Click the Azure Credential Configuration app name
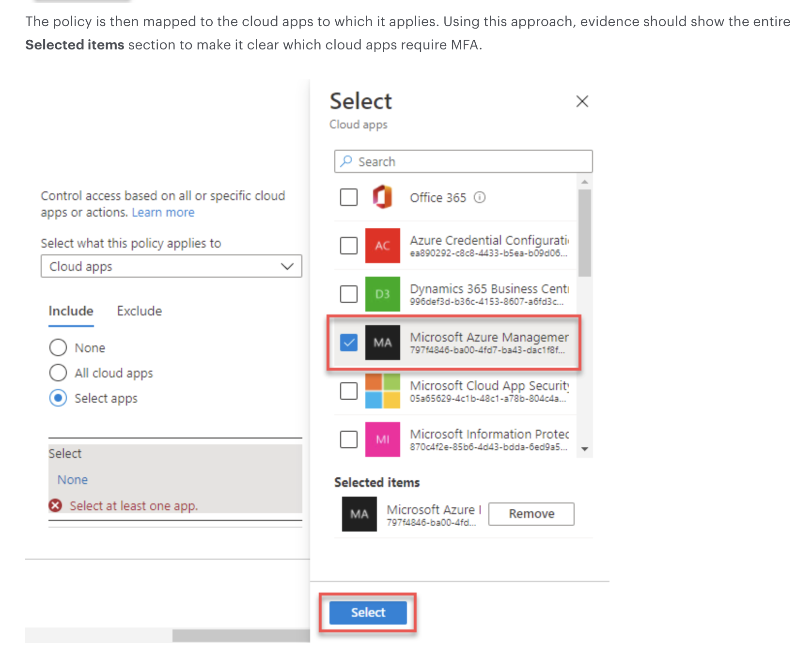 click(x=489, y=240)
